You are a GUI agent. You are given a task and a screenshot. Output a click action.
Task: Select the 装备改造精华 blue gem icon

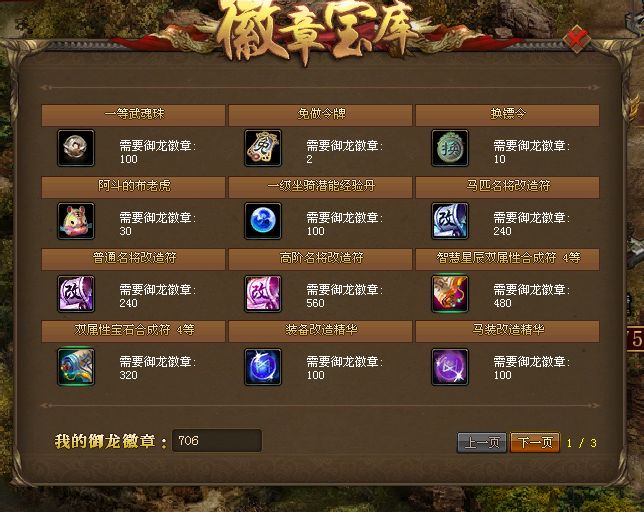263,367
